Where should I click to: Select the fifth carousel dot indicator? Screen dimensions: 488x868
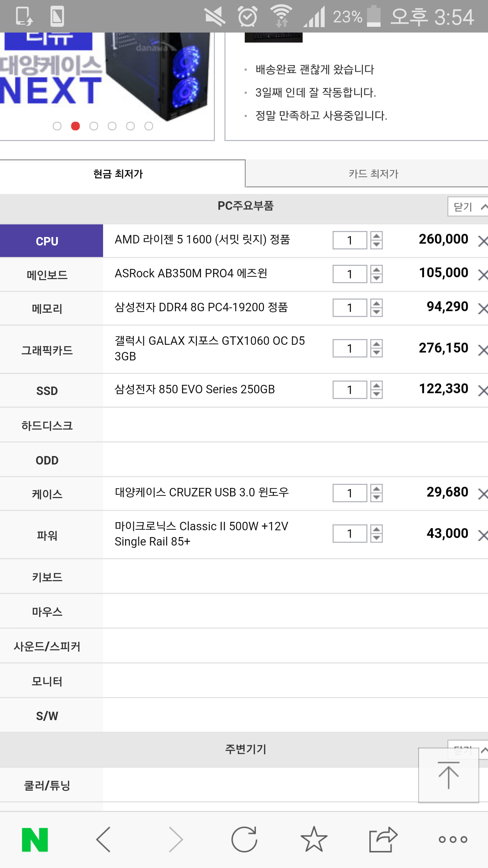(130, 126)
